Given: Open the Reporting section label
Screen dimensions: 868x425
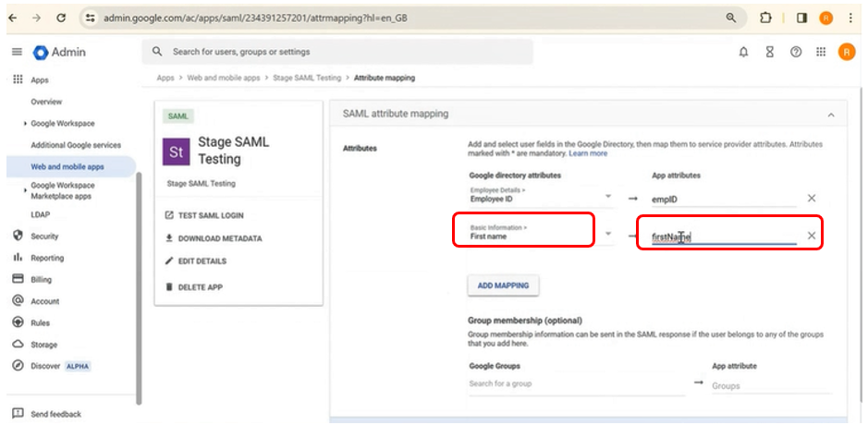Looking at the screenshot, I should pos(47,258).
